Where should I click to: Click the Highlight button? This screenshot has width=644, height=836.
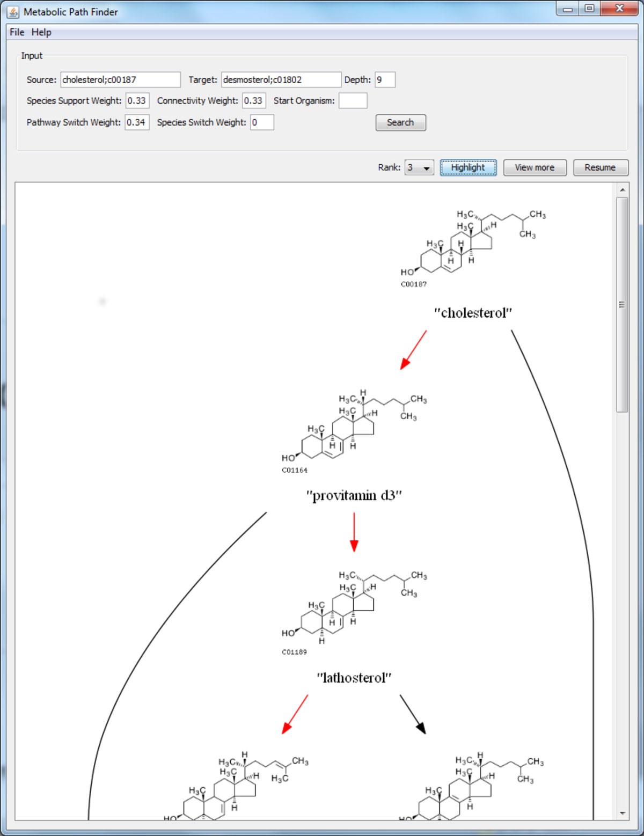[468, 167]
